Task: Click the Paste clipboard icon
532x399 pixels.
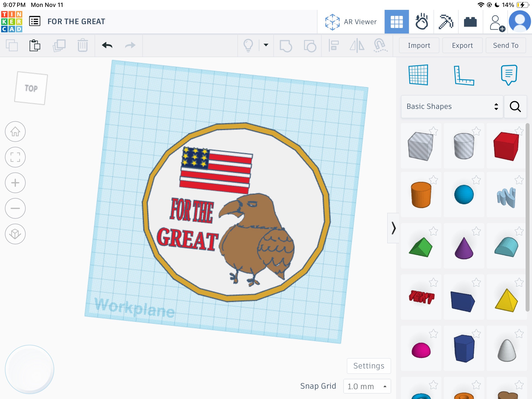Action: [x=35, y=46]
